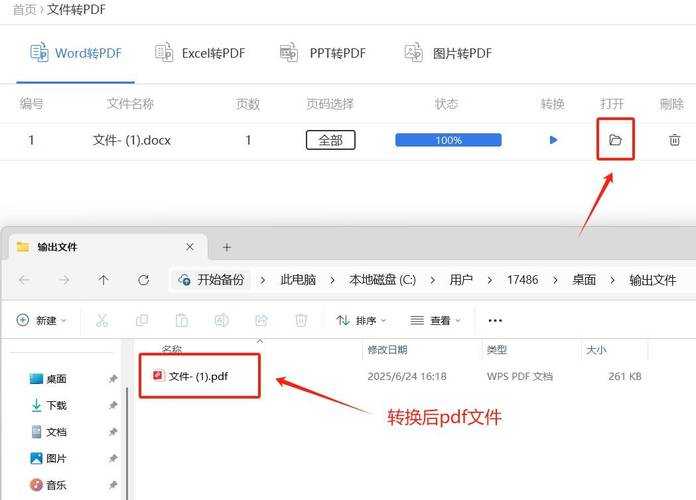
Task: Select the 输出文件 Explorer tab
Action: 108,247
